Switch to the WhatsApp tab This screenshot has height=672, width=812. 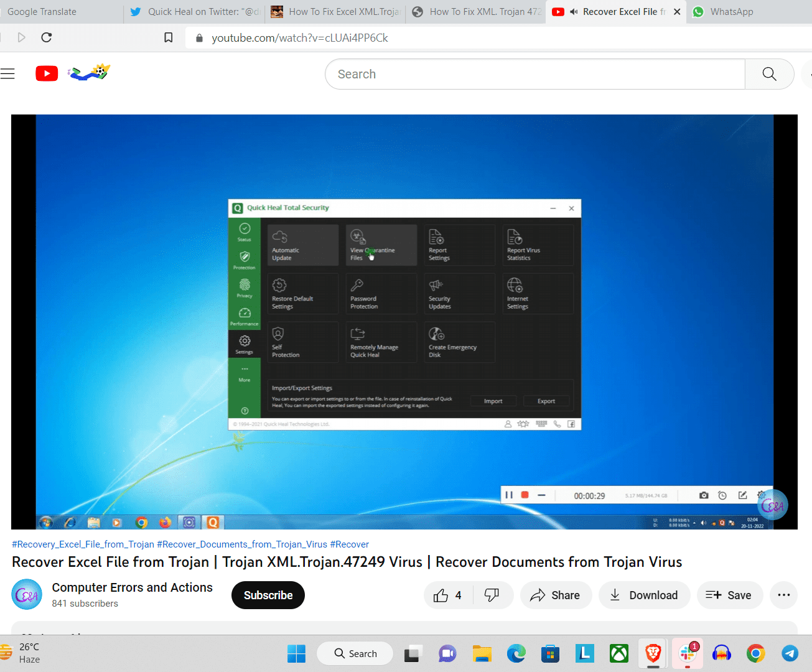click(x=731, y=12)
